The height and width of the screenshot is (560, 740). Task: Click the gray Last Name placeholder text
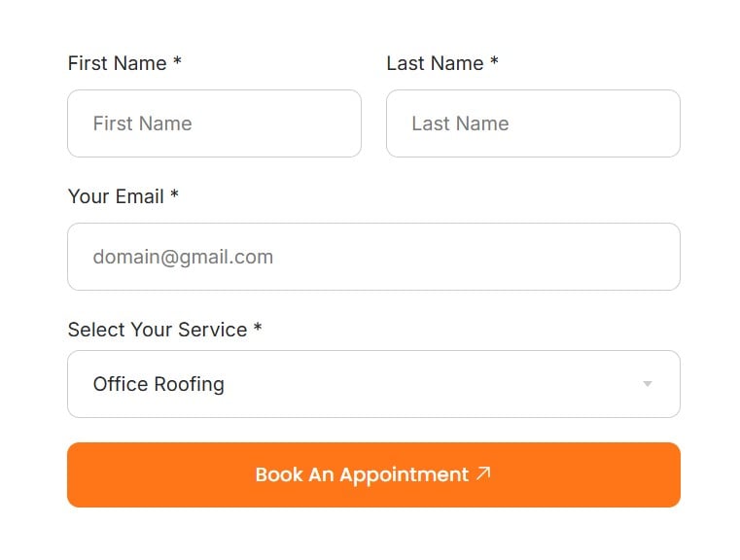[460, 123]
